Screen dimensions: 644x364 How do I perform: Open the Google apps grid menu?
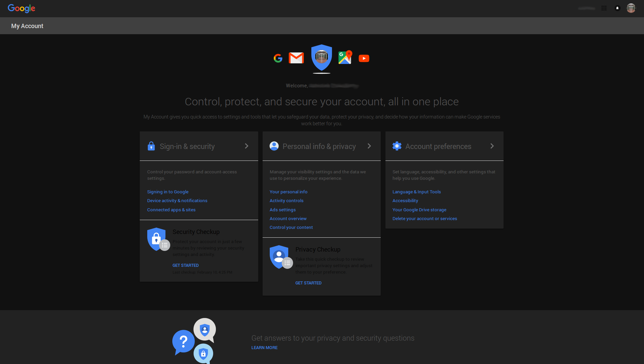(604, 8)
